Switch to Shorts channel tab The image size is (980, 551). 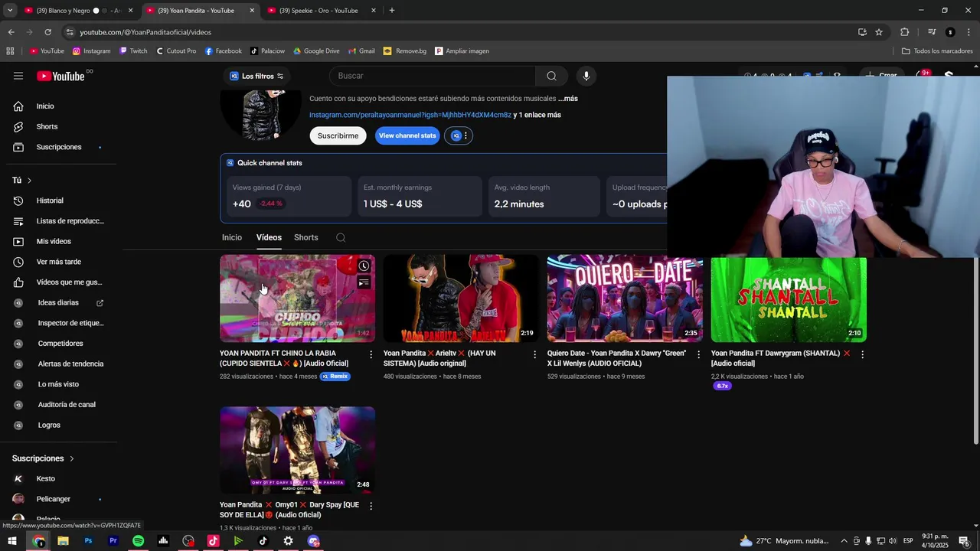pyautogui.click(x=306, y=237)
